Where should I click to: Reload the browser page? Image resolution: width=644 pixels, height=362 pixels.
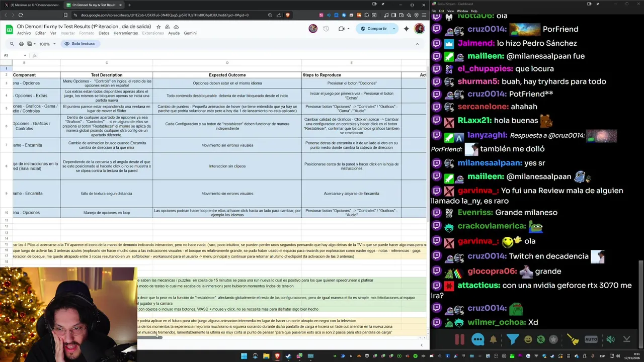[x=20, y=15]
